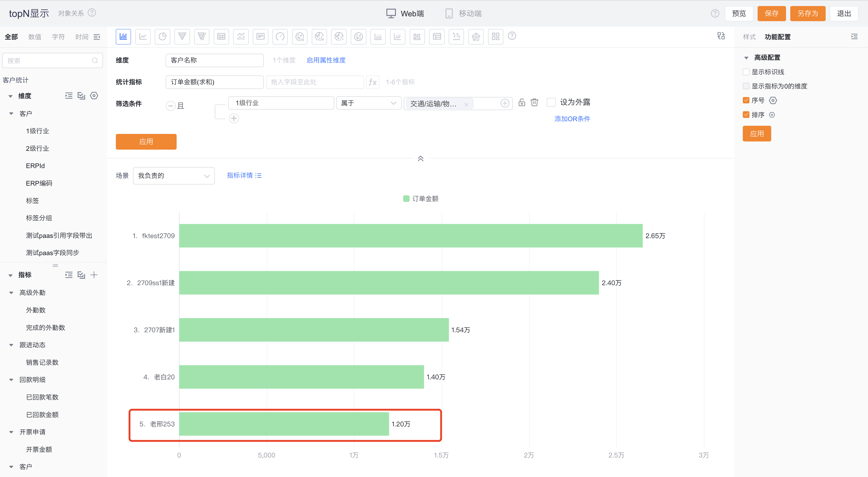Choose the table chart type icon
This screenshot has width=868, height=477.
pos(221,36)
